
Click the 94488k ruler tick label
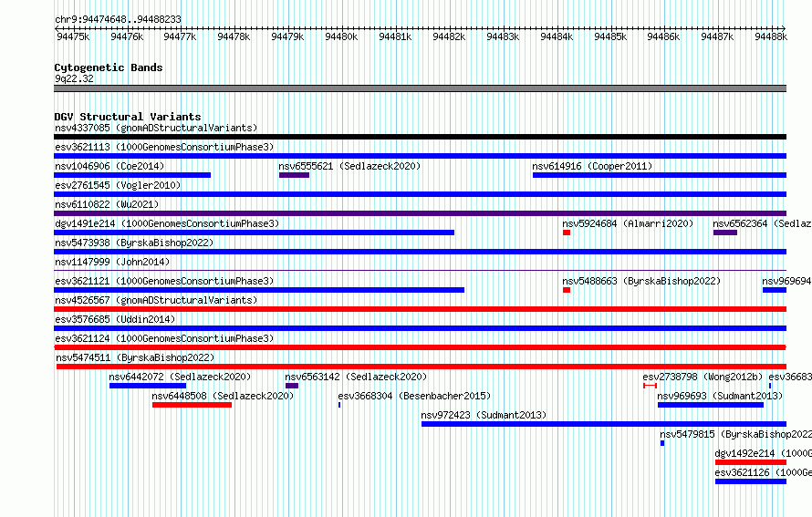pos(771,36)
